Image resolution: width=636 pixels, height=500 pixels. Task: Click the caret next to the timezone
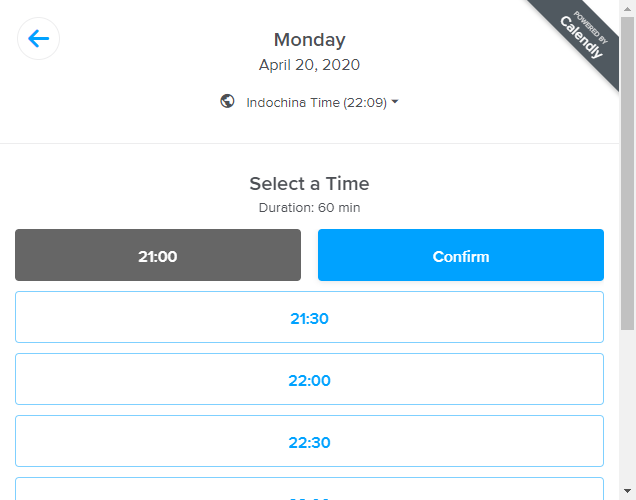click(395, 102)
